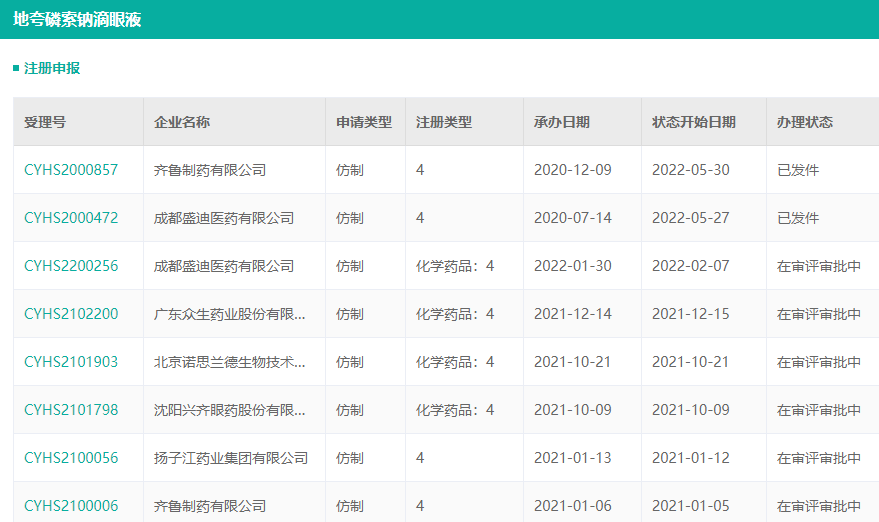Click date 2021-10-09 status start cell
The height and width of the screenshot is (522, 879).
(691, 410)
